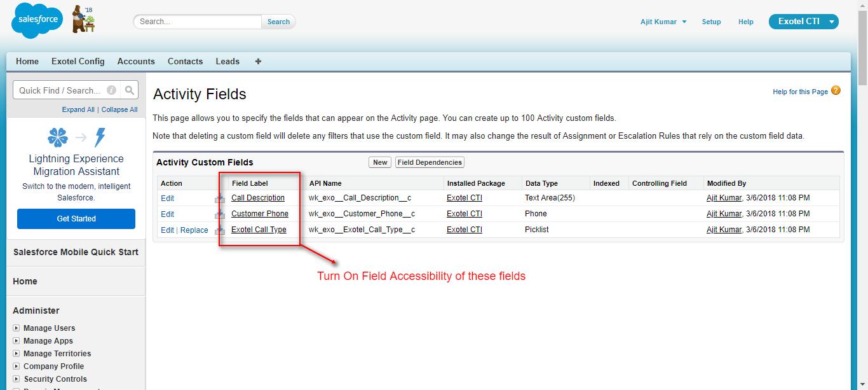Screen dimensions: 868x390
Task: Click the New custom field button
Action: click(380, 162)
